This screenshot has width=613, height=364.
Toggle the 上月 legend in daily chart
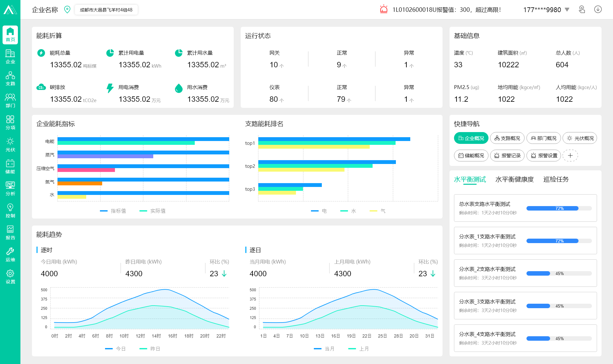tap(359, 349)
